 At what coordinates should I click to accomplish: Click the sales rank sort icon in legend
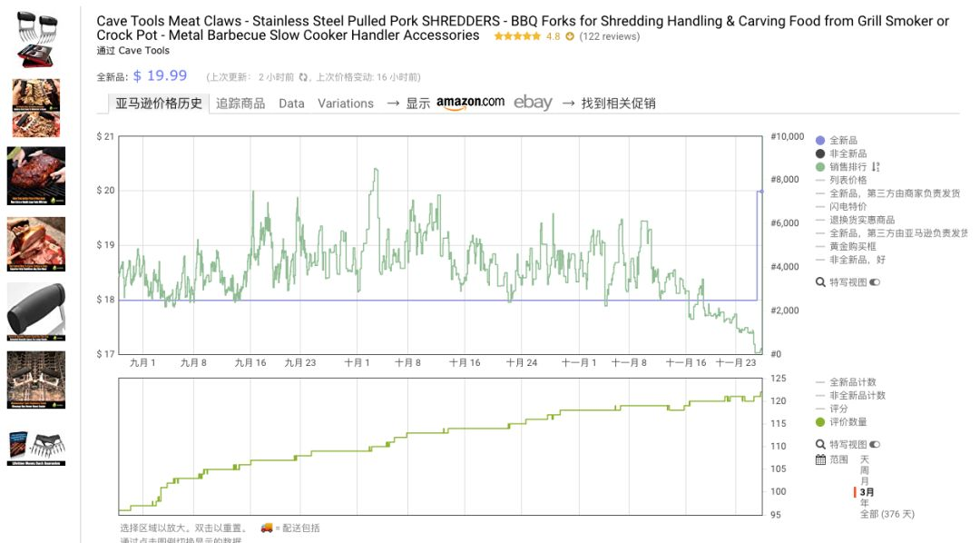876,167
